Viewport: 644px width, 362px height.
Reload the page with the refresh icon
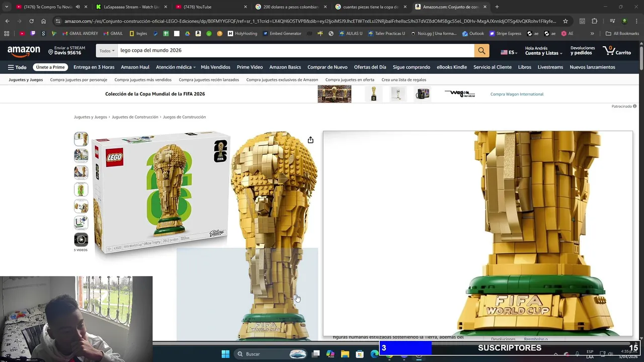pyautogui.click(x=31, y=21)
